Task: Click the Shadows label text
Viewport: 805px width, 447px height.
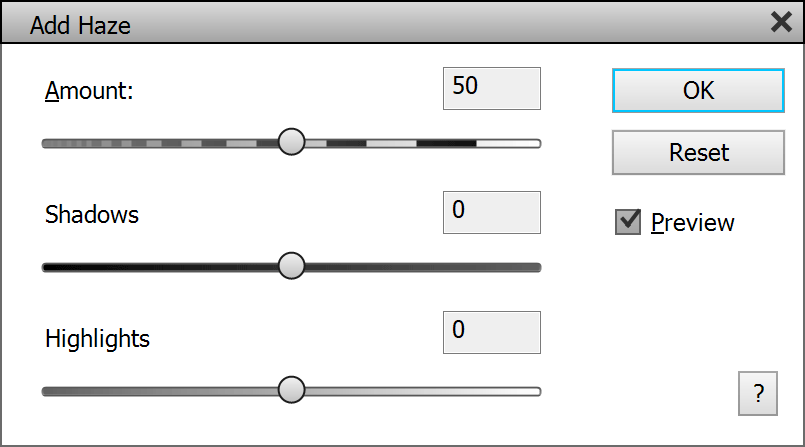Action: [92, 214]
